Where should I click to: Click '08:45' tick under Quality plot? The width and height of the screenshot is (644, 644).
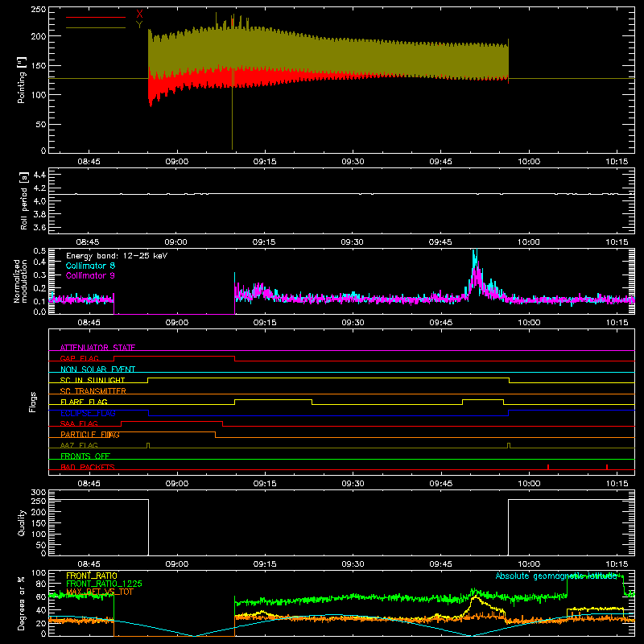pos(89,564)
